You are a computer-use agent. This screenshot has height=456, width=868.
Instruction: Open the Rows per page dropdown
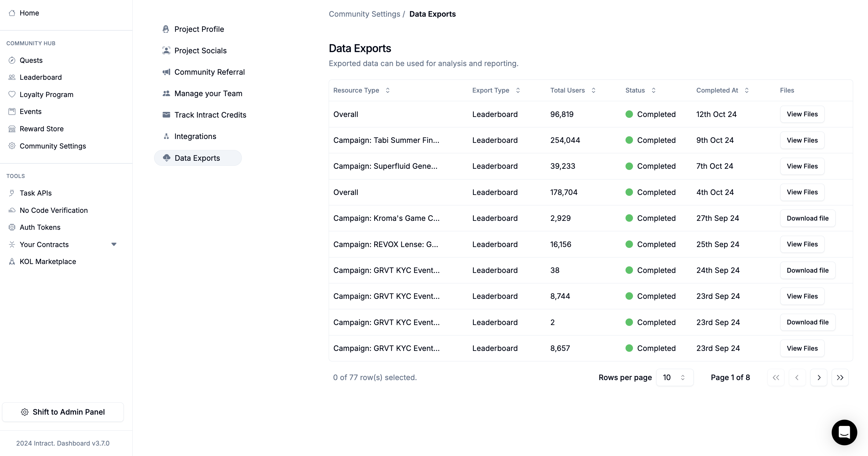(674, 377)
